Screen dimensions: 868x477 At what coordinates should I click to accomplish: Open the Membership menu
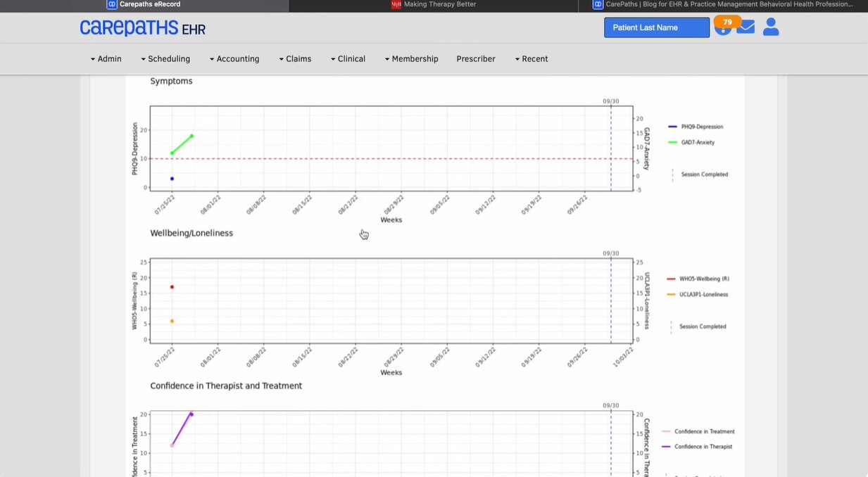(x=411, y=59)
